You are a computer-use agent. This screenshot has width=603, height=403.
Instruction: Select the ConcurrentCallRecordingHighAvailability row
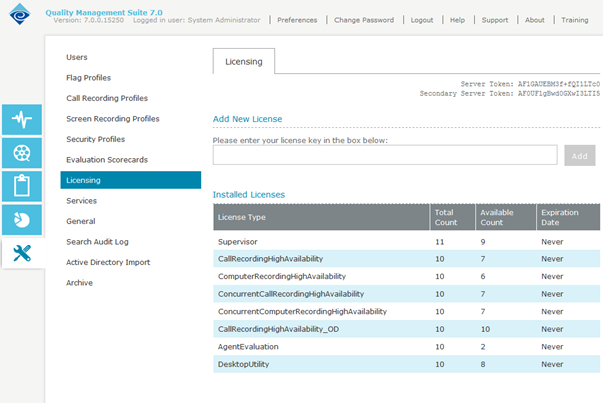coord(407,294)
